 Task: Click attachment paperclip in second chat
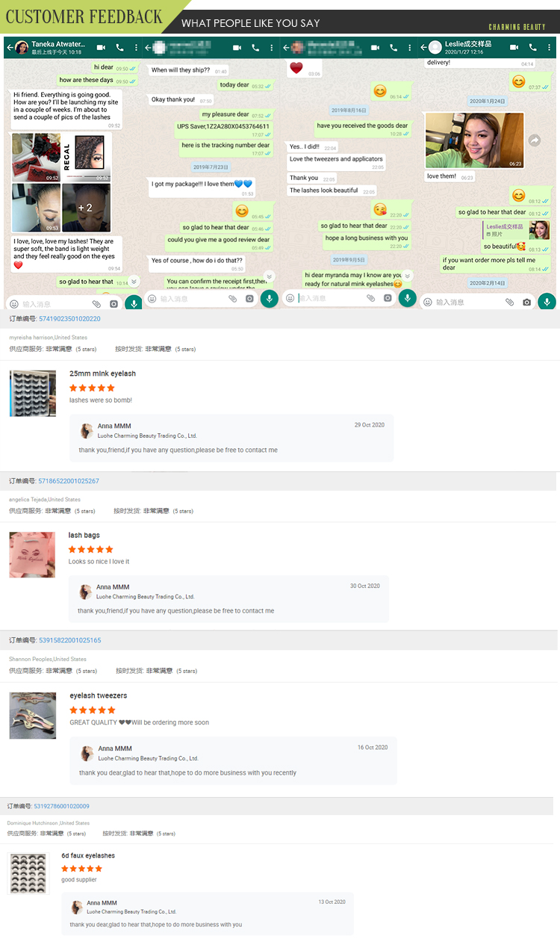point(233,298)
